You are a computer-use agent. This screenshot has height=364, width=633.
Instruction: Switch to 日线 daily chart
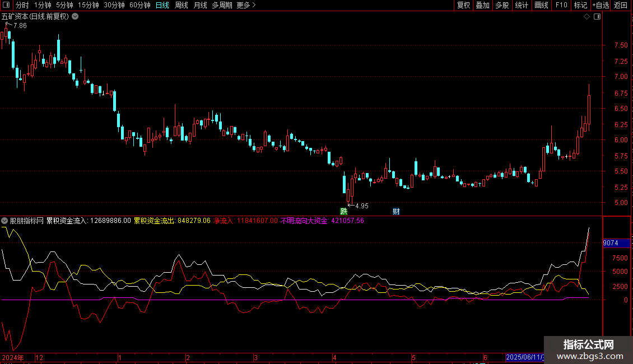pyautogui.click(x=162, y=5)
